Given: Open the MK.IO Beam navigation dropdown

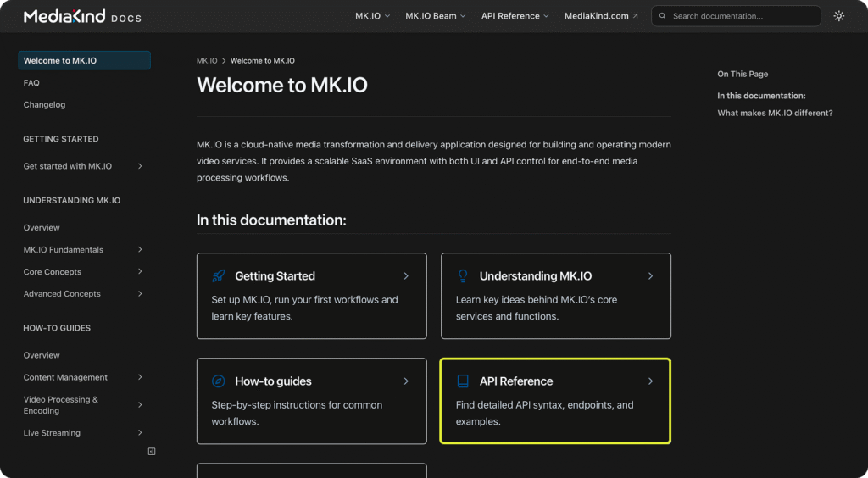Looking at the screenshot, I should click(x=435, y=16).
